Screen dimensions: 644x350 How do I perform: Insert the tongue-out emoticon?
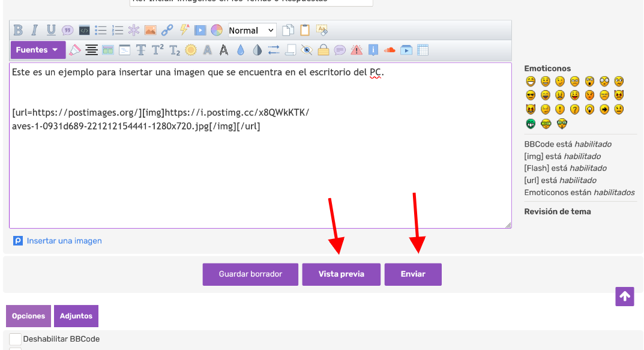click(574, 95)
